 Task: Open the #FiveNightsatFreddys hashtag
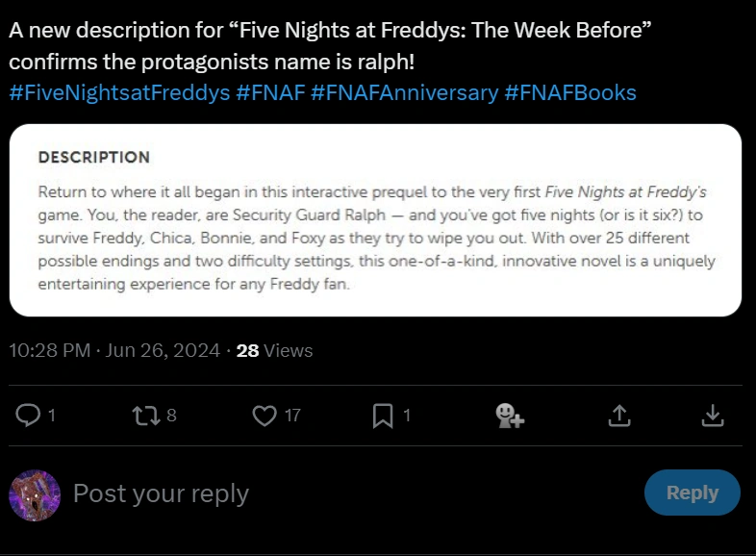[x=119, y=93]
